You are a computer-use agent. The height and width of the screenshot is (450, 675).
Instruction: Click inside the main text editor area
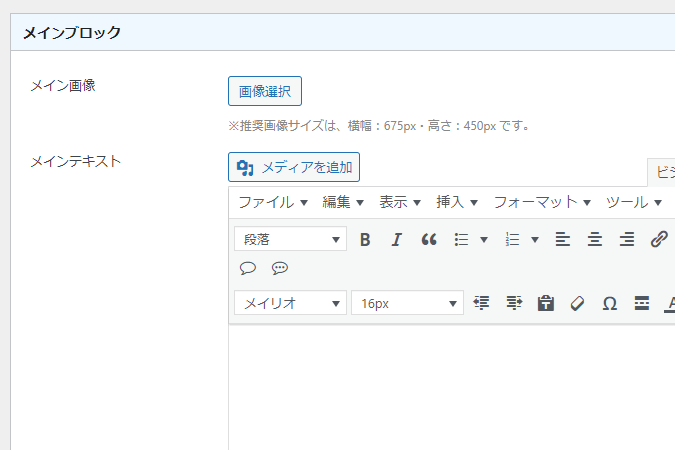click(452, 388)
